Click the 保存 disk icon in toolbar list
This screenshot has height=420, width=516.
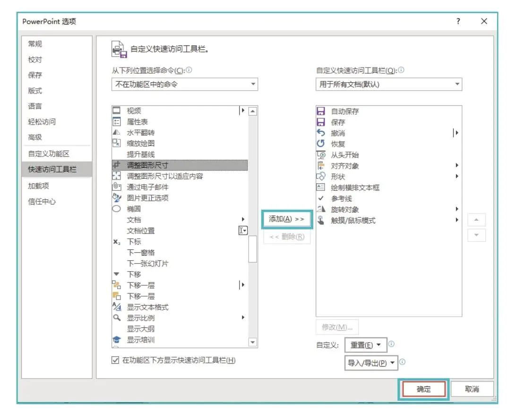(x=320, y=122)
